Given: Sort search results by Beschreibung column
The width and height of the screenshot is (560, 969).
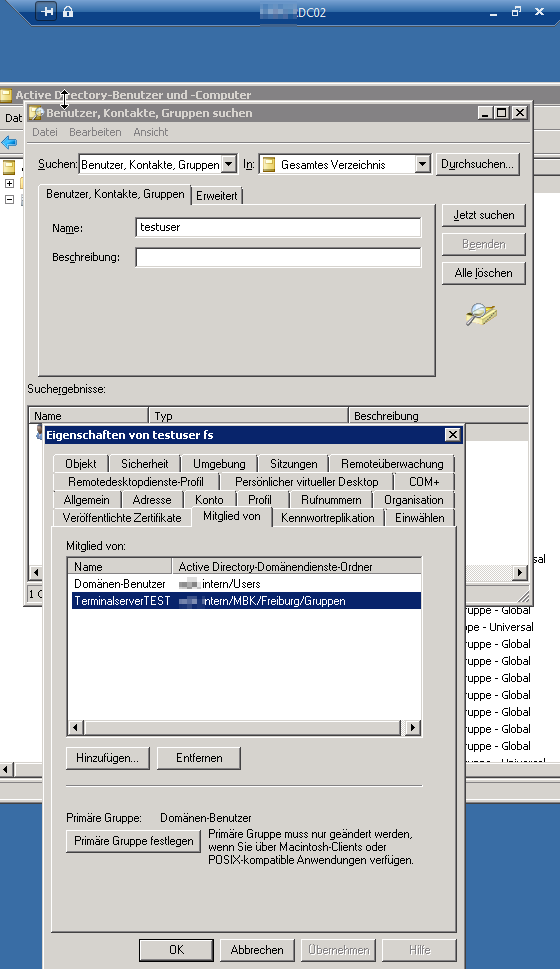Looking at the screenshot, I should [x=438, y=415].
